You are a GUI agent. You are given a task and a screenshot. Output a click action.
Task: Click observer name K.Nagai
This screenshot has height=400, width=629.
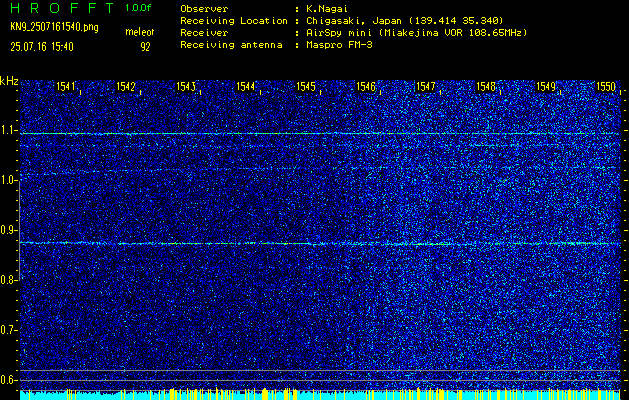coord(327,9)
